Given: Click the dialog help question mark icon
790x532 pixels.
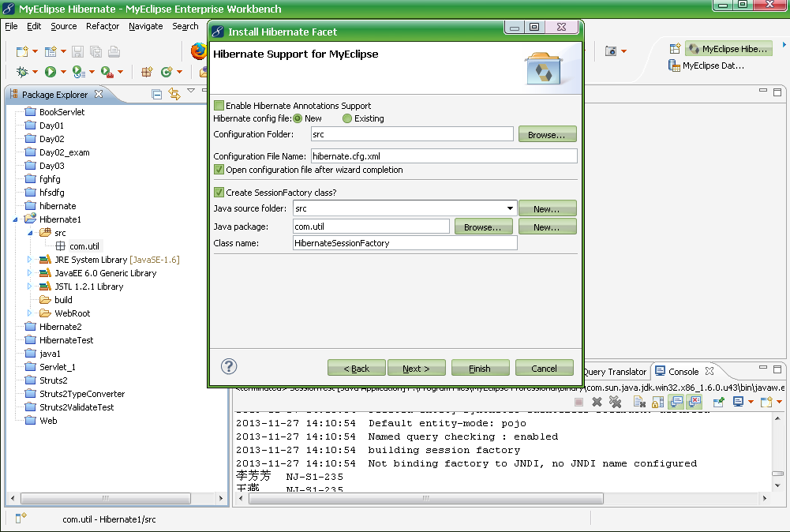Looking at the screenshot, I should coord(229,367).
